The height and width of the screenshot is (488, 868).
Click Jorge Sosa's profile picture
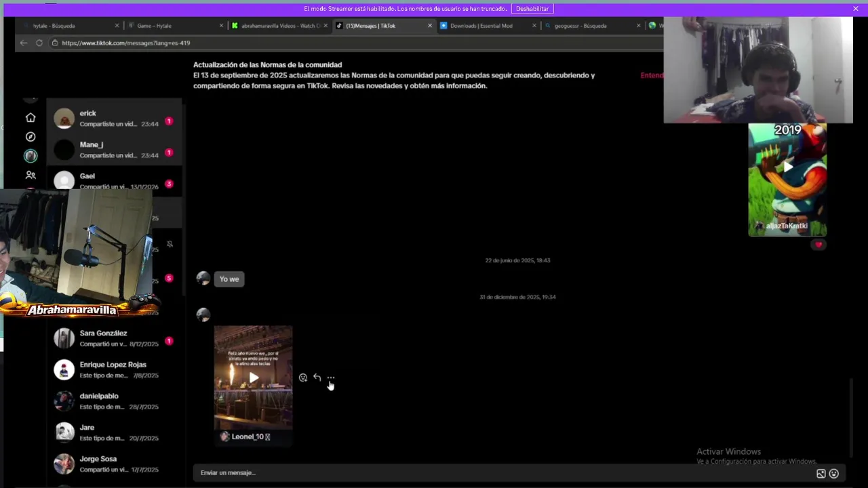pos(64,464)
